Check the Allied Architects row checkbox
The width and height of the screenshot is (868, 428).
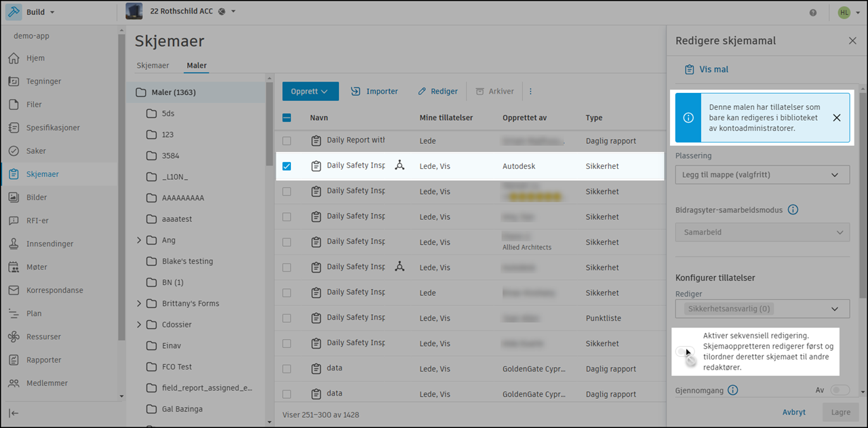click(287, 242)
